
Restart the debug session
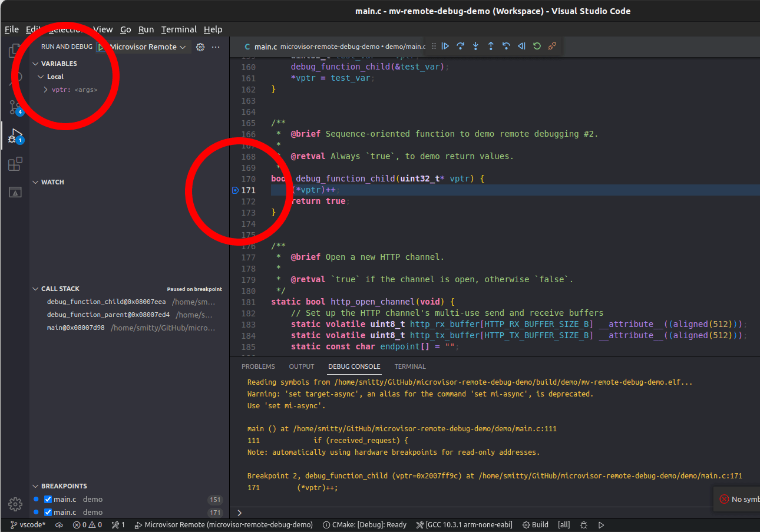537,46
